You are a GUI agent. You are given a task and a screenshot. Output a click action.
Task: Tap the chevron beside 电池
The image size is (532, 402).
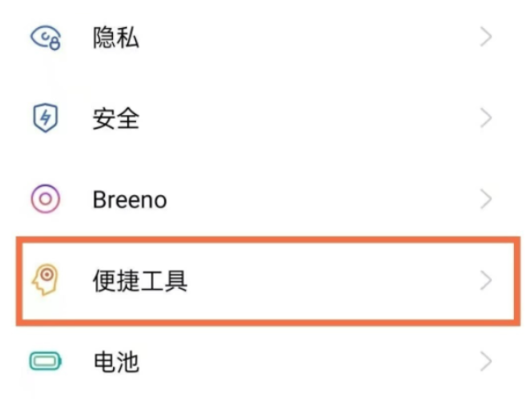[x=486, y=362]
